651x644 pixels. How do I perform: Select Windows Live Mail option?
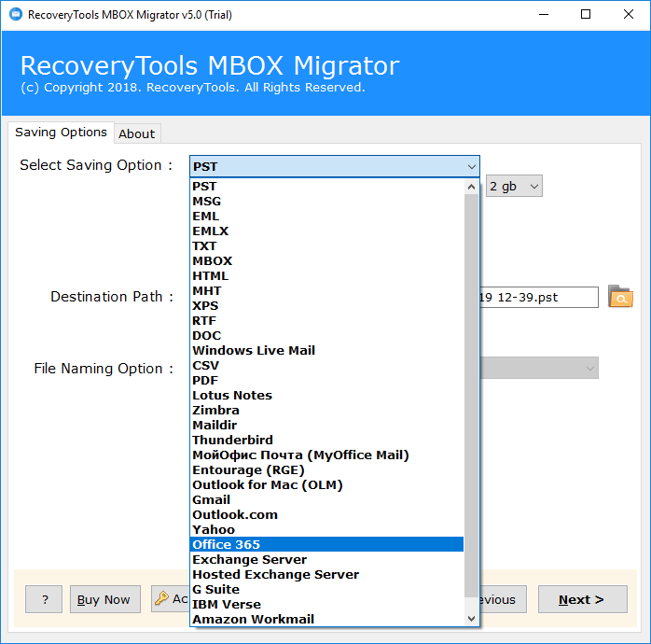point(326,351)
